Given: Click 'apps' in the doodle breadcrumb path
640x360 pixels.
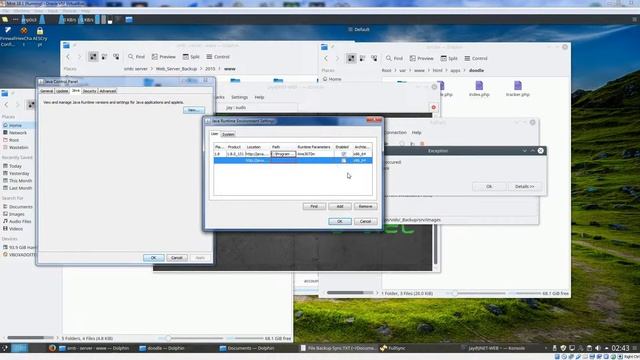Looking at the screenshot, I should (455, 70).
